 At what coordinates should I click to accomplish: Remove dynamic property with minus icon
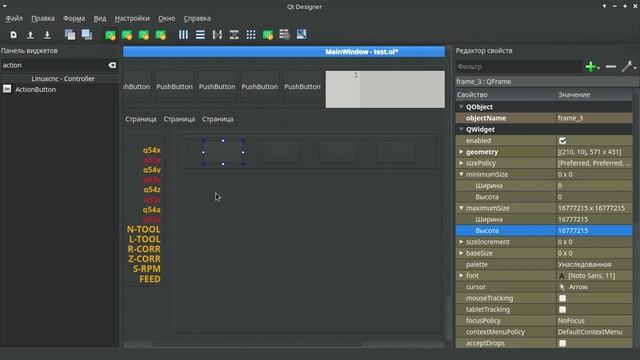[611, 67]
